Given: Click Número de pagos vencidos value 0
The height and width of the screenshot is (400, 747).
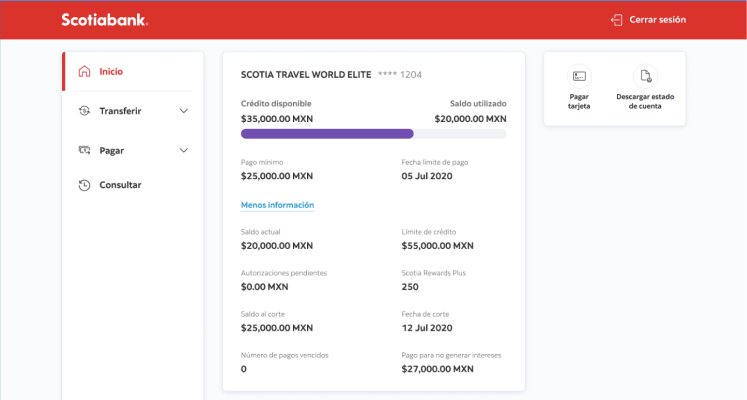Looking at the screenshot, I should coord(243,369).
